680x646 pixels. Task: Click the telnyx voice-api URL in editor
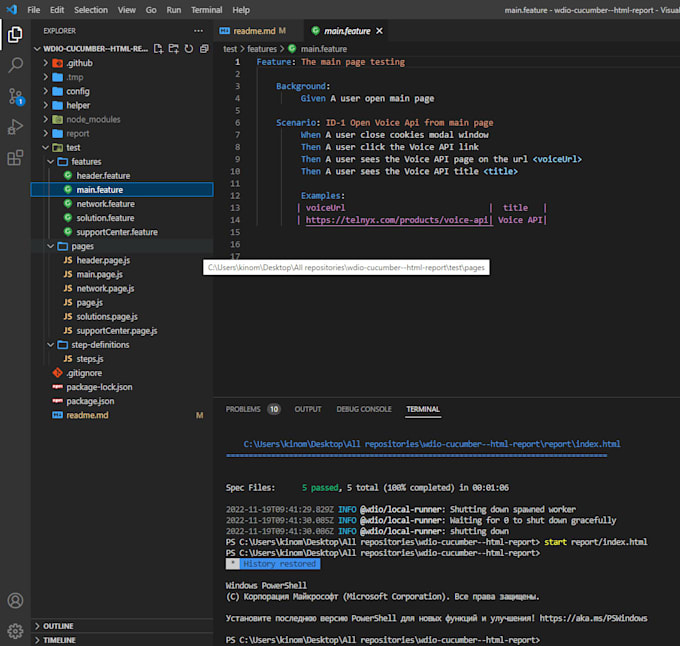point(397,220)
